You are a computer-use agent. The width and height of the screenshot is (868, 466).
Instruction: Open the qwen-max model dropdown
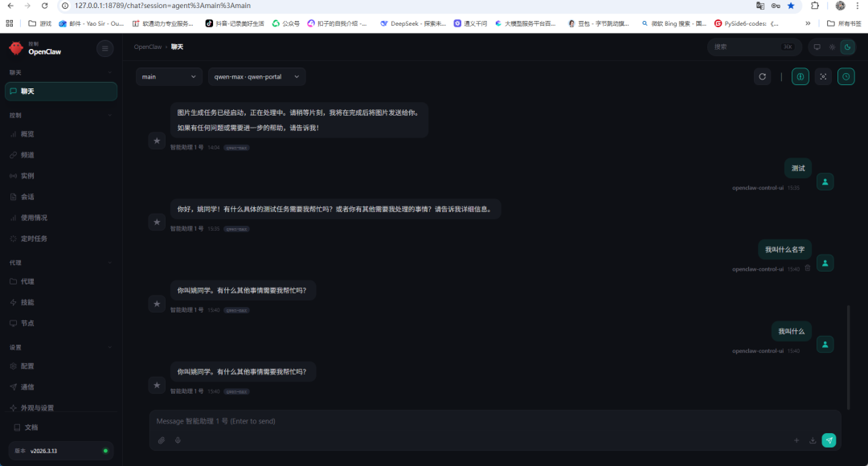tap(256, 76)
